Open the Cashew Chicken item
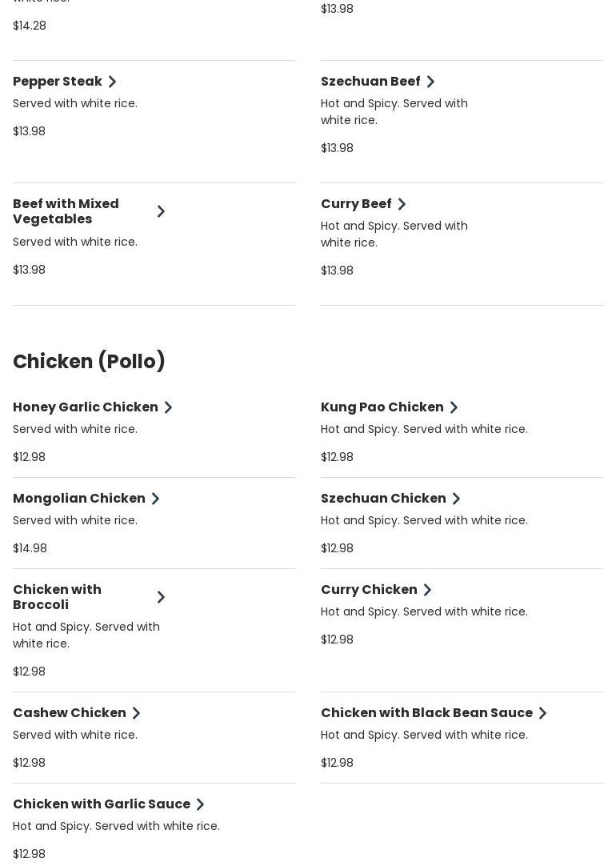 [70, 713]
